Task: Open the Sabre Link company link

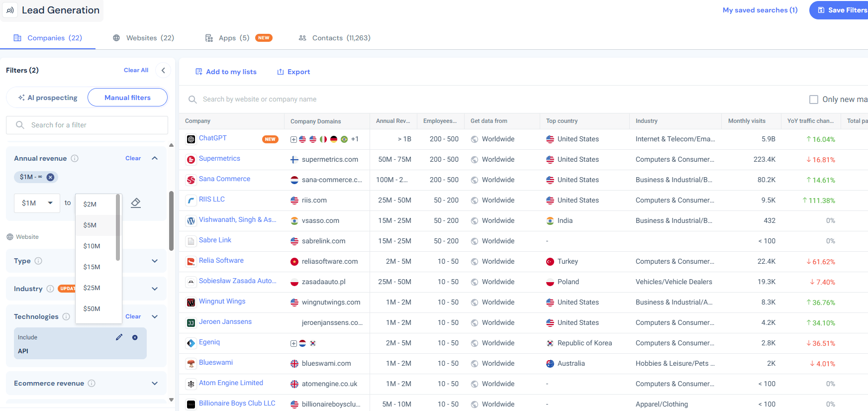Action: click(x=215, y=240)
